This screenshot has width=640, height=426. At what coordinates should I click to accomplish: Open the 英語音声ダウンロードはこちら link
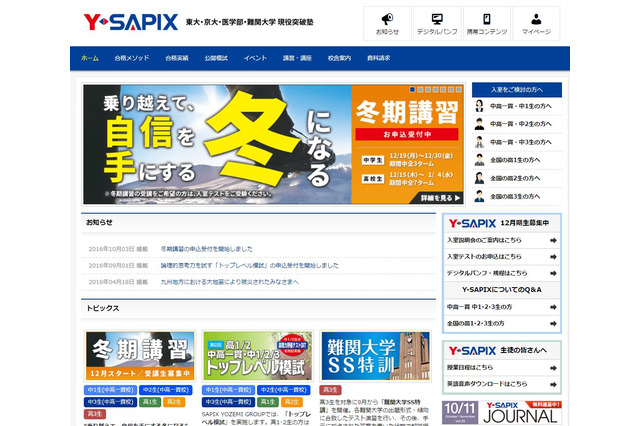coord(487,384)
